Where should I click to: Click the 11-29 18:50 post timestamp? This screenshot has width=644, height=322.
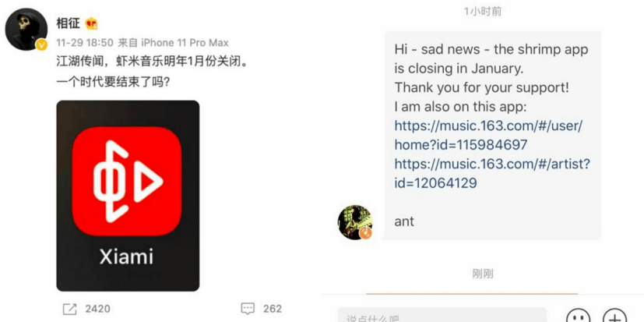[85, 43]
